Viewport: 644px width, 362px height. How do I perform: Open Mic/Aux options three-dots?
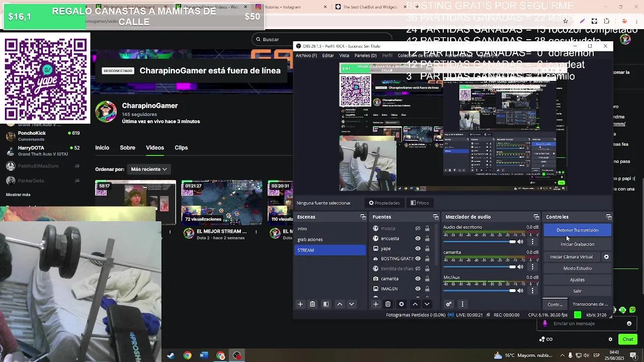pyautogui.click(x=532, y=291)
